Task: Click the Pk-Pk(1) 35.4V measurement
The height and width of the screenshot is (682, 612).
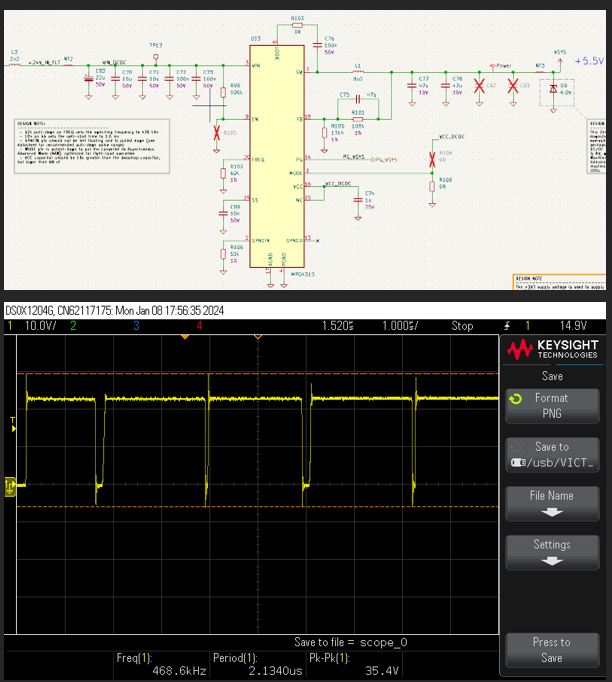Action: pyautogui.click(x=354, y=664)
